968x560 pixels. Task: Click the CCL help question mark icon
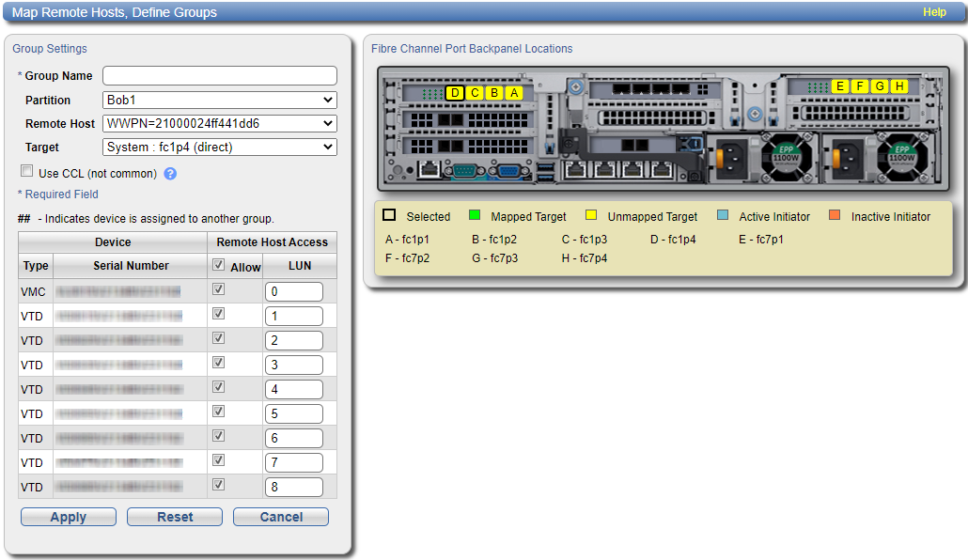point(170,174)
